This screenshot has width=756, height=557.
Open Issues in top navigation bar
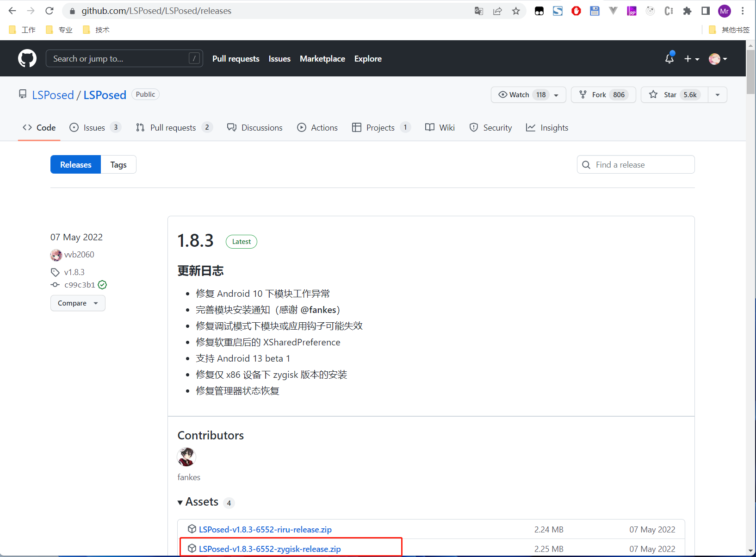click(279, 59)
